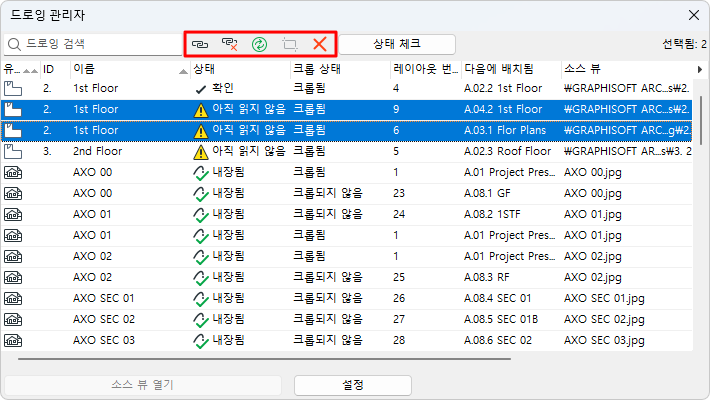Select the A.08.1 GF cell
This screenshot has height=400, width=710.
tap(487, 193)
